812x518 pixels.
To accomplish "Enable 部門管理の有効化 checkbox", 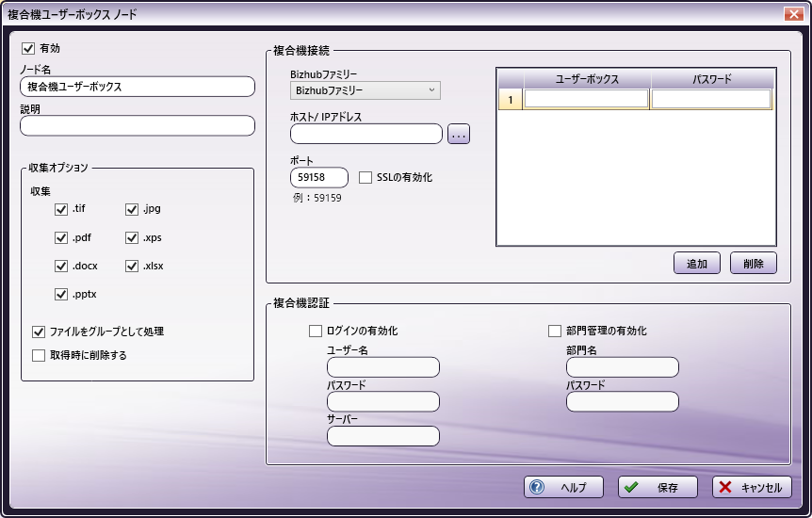I will tap(555, 331).
